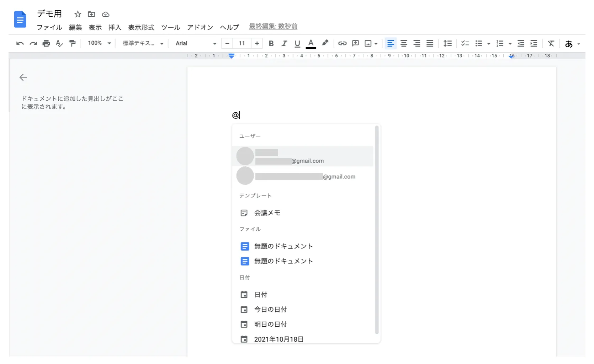This screenshot has width=594, height=364.
Task: Close the outline panel with back arrow
Action: click(x=23, y=77)
